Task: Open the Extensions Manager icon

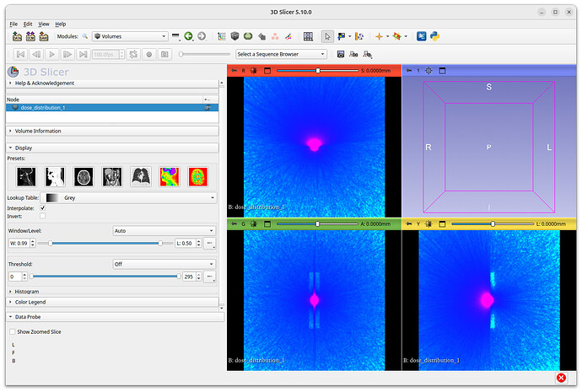Action: 421,36
